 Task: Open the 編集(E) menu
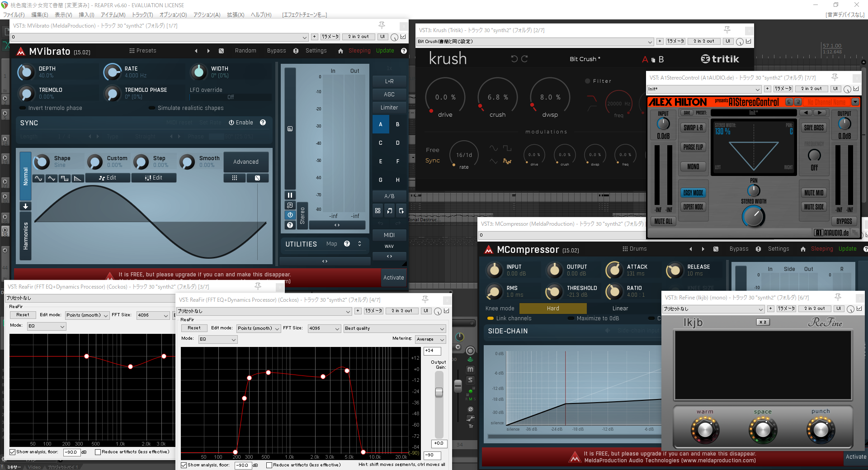(x=39, y=15)
